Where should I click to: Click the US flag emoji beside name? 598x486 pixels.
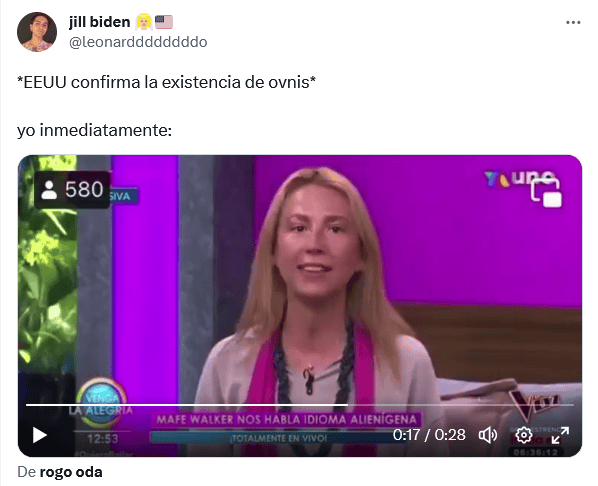(x=164, y=22)
